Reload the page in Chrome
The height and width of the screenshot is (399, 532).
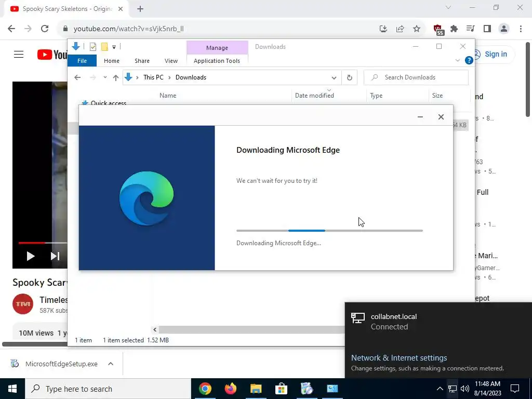[45, 29]
